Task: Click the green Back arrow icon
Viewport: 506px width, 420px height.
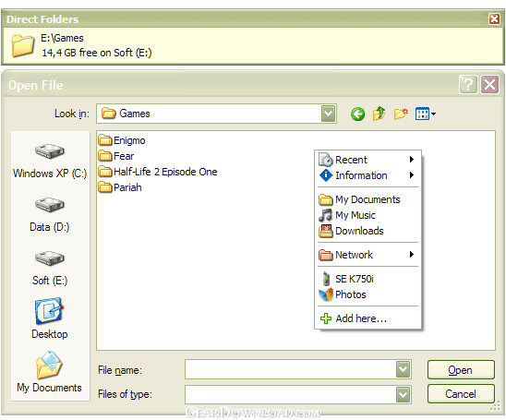Action: coord(357,114)
